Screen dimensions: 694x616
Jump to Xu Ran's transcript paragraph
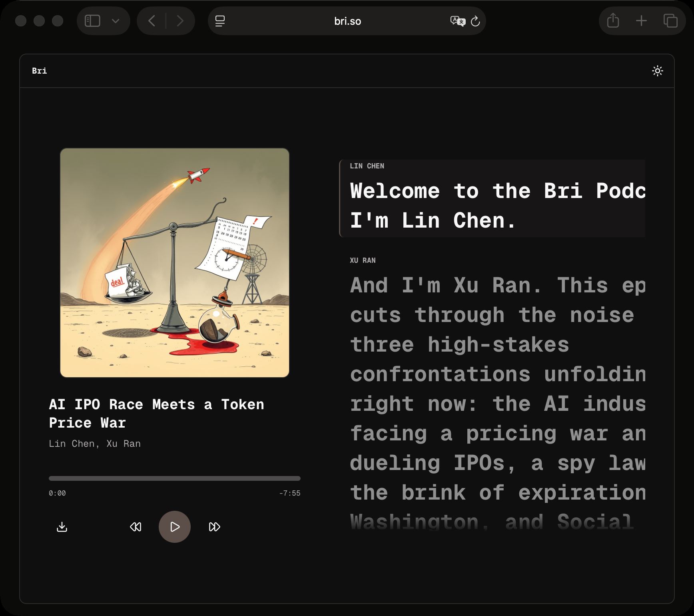tap(497, 403)
